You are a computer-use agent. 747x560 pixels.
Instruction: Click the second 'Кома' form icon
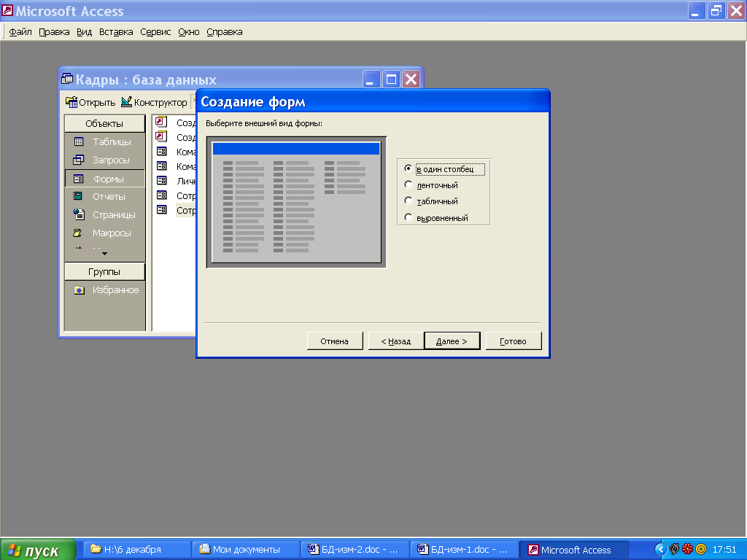[x=162, y=166]
